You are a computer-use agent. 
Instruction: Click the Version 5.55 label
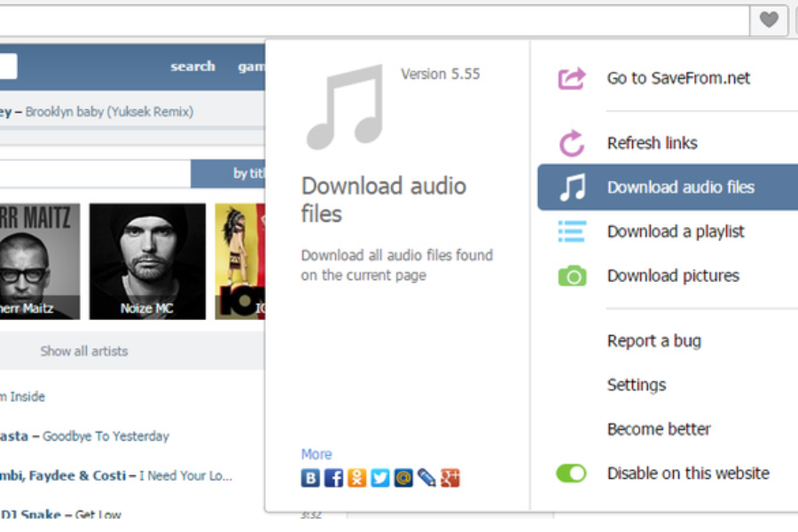pos(440,74)
